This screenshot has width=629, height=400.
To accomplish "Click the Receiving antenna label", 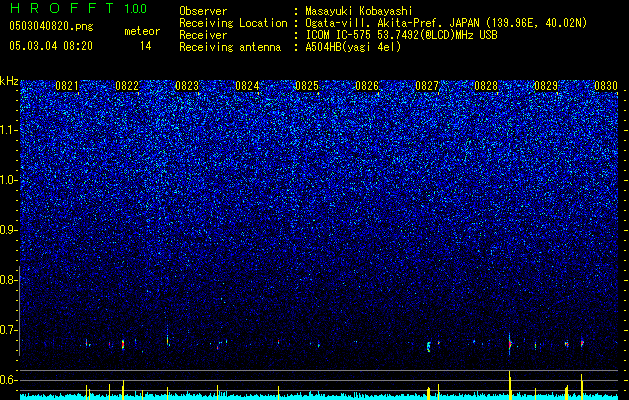I will [x=230, y=47].
